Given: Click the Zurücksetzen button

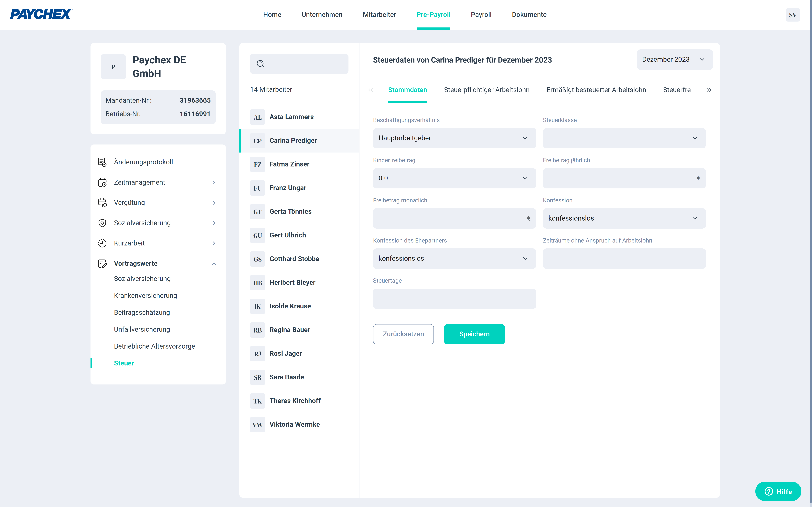Looking at the screenshot, I should 403,334.
